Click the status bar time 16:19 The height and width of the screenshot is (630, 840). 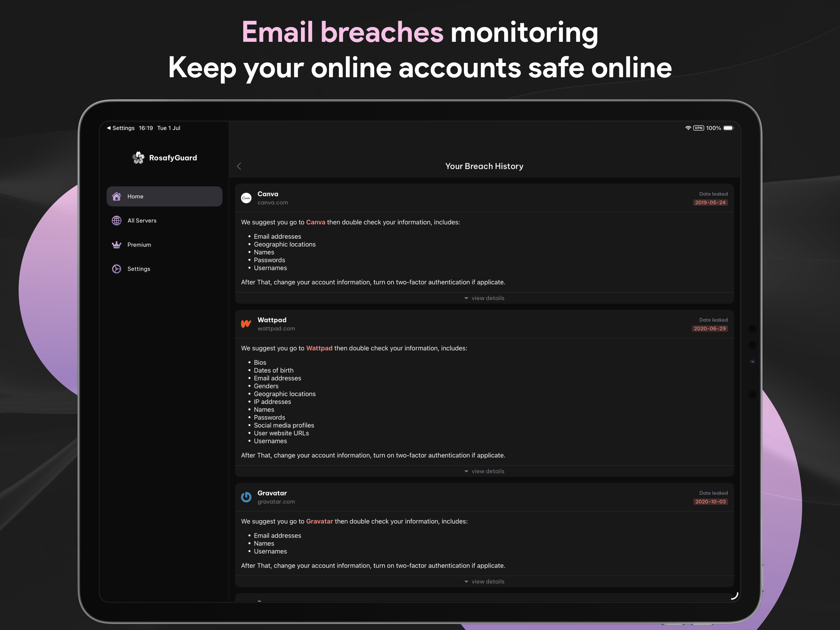point(146,128)
